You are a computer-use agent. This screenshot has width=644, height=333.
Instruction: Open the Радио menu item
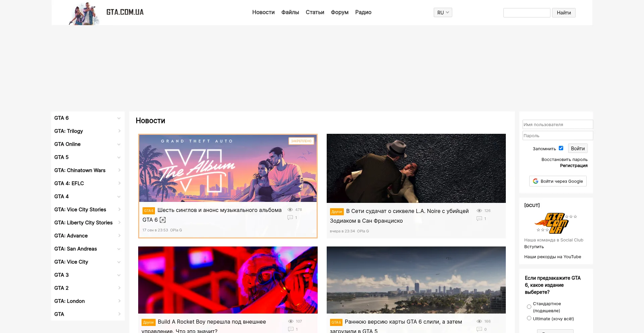[363, 12]
